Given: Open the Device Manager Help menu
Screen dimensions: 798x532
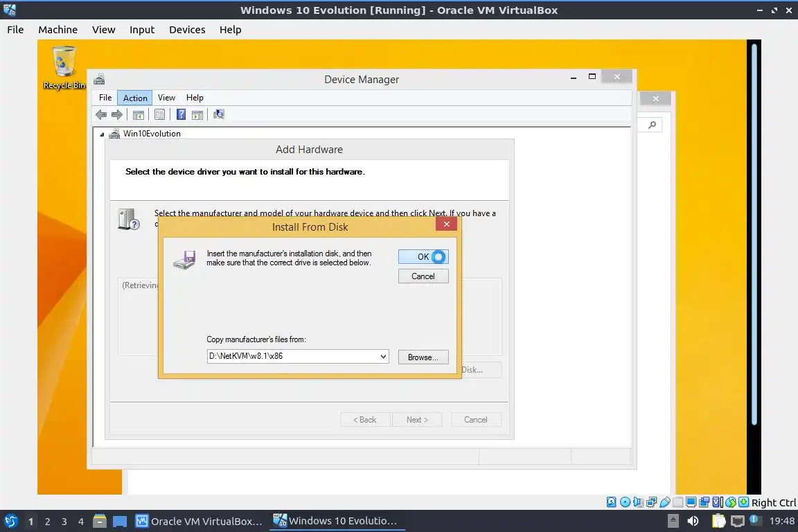Looking at the screenshot, I should point(195,98).
